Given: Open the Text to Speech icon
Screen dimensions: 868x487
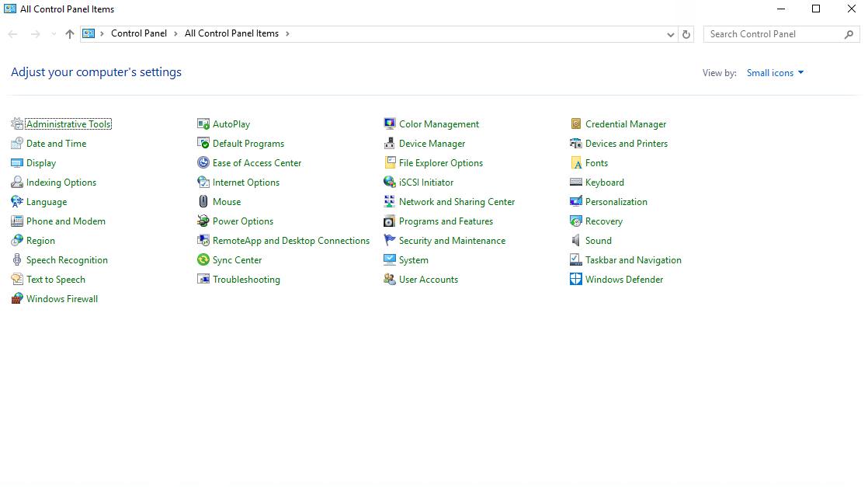Looking at the screenshot, I should tap(17, 280).
